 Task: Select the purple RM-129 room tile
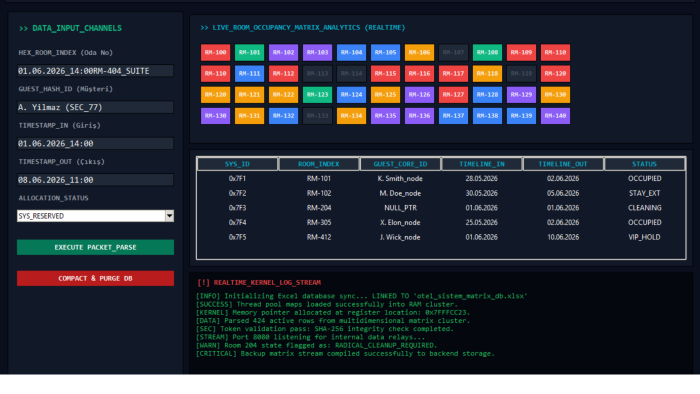521,95
